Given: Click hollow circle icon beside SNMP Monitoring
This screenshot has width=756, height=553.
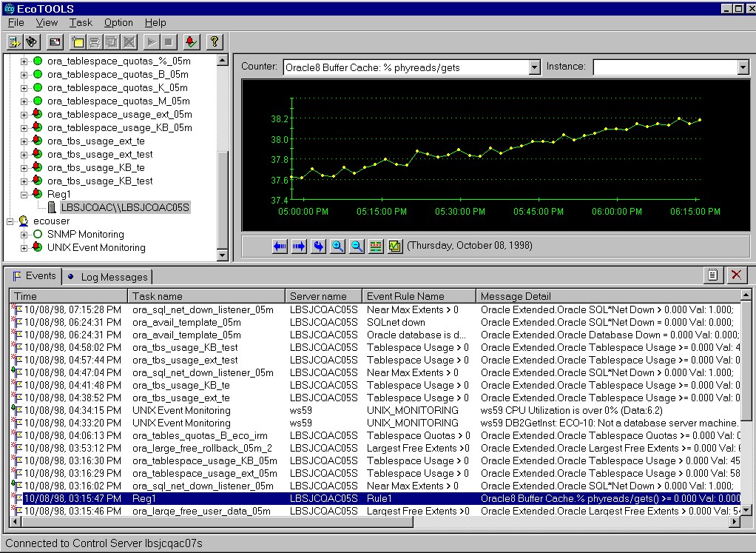Looking at the screenshot, I should pos(38,234).
